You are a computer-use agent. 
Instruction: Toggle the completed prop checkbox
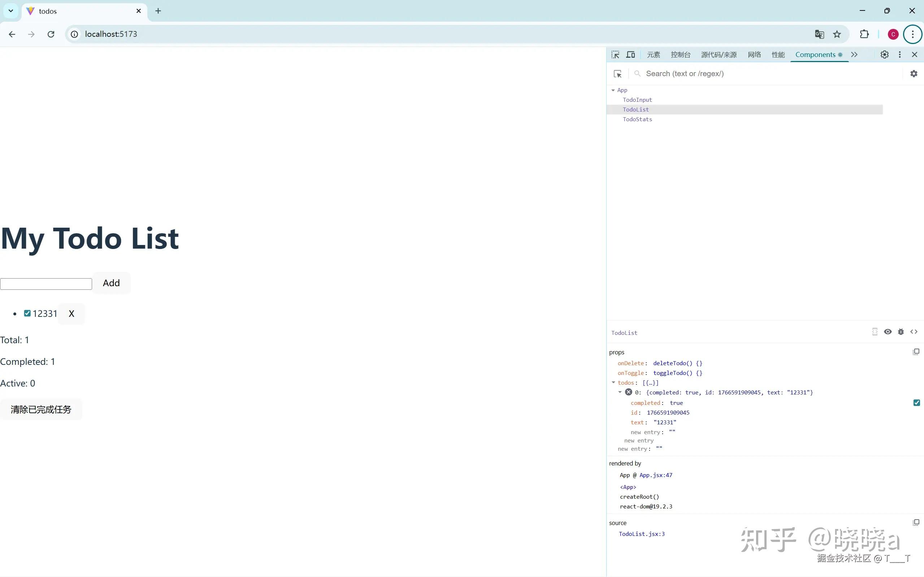pyautogui.click(x=916, y=403)
